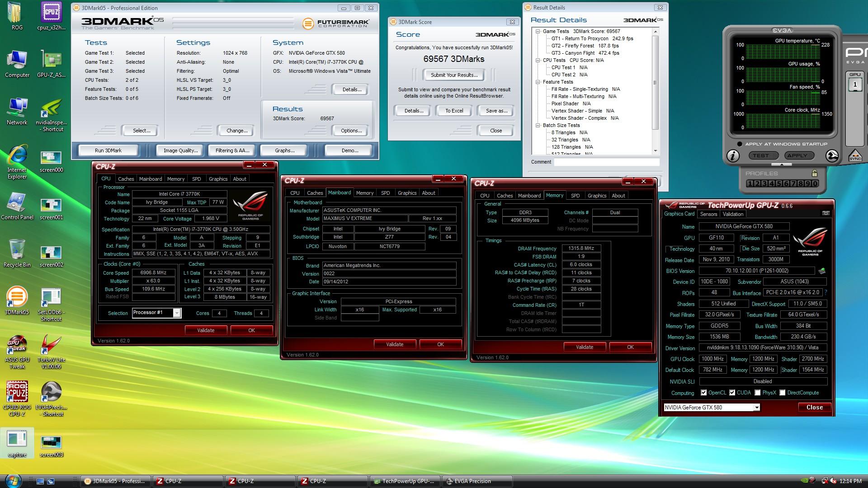Switch to TechPowerUp GPU-Z taskbar item
This screenshot has width=868, height=488.
[x=405, y=481]
